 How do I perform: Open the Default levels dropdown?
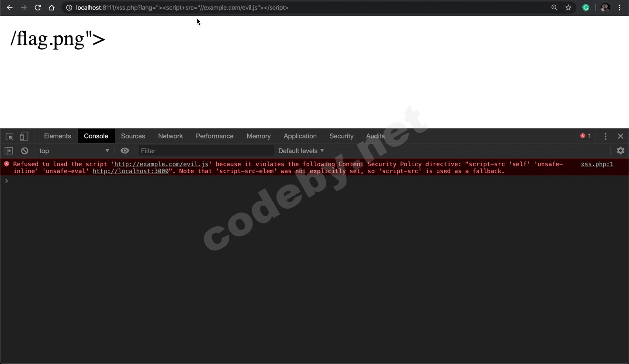tap(301, 151)
